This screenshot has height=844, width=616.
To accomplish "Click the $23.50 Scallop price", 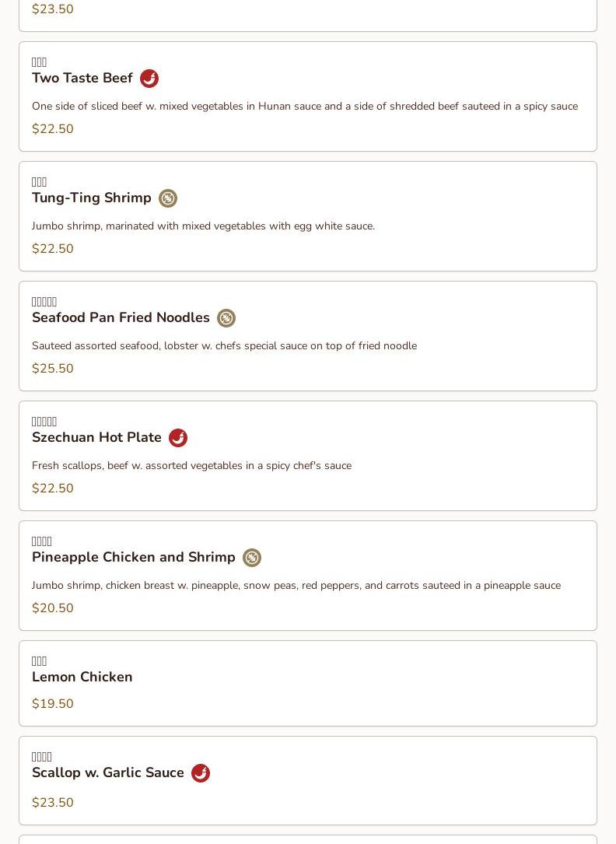I will (x=53, y=803).
